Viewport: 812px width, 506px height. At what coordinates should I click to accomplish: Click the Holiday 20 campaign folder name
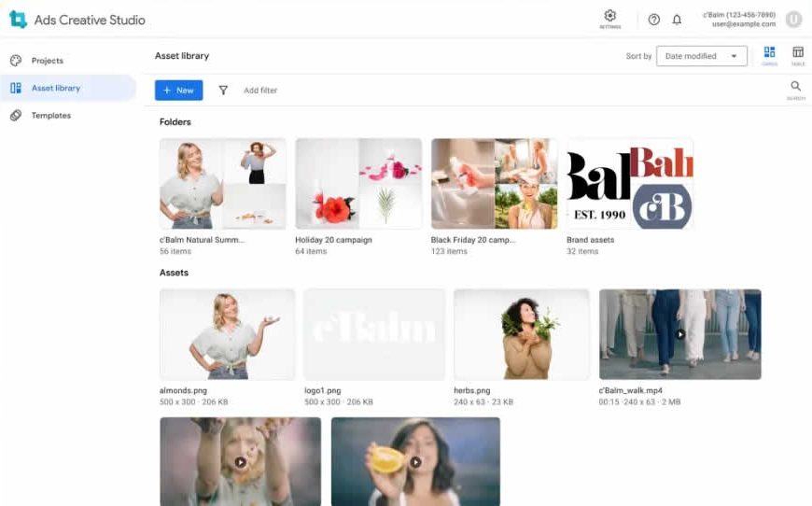tap(333, 240)
